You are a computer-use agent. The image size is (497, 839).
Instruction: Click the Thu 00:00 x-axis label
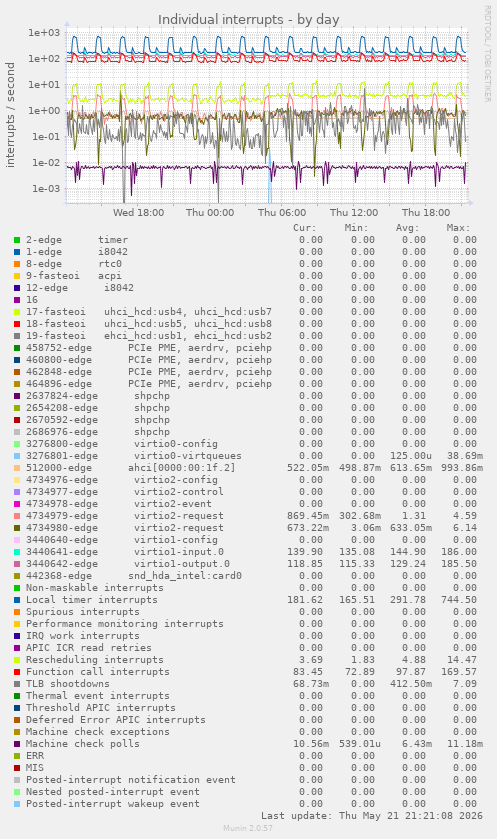[x=210, y=213]
